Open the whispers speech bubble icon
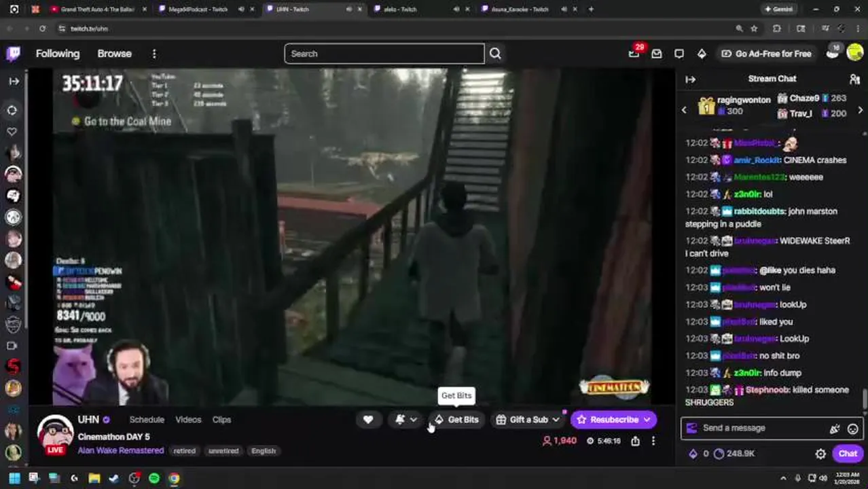The image size is (868, 489). (679, 54)
